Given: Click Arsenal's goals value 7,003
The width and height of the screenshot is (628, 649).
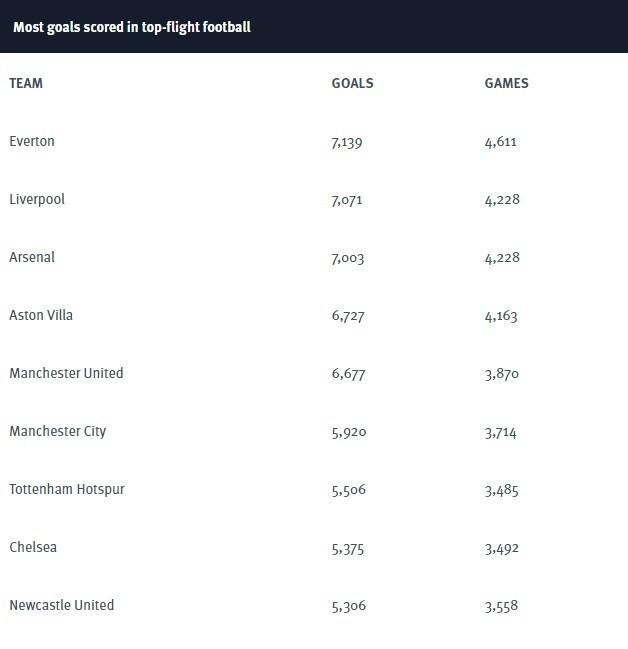Looking at the screenshot, I should (x=348, y=258).
